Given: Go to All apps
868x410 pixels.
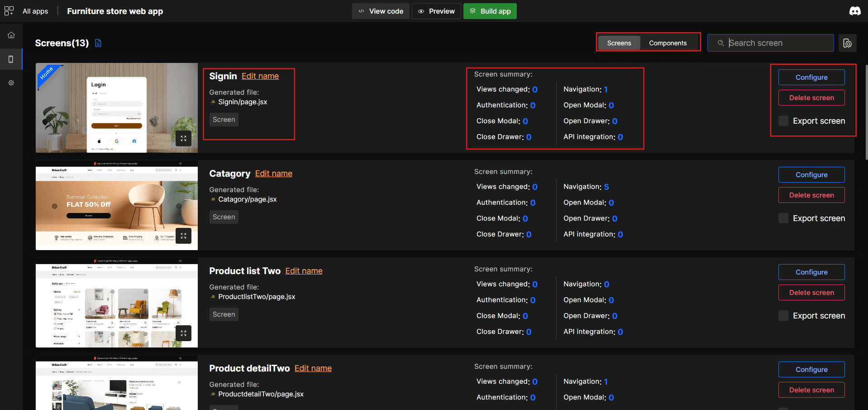Looking at the screenshot, I should [35, 11].
